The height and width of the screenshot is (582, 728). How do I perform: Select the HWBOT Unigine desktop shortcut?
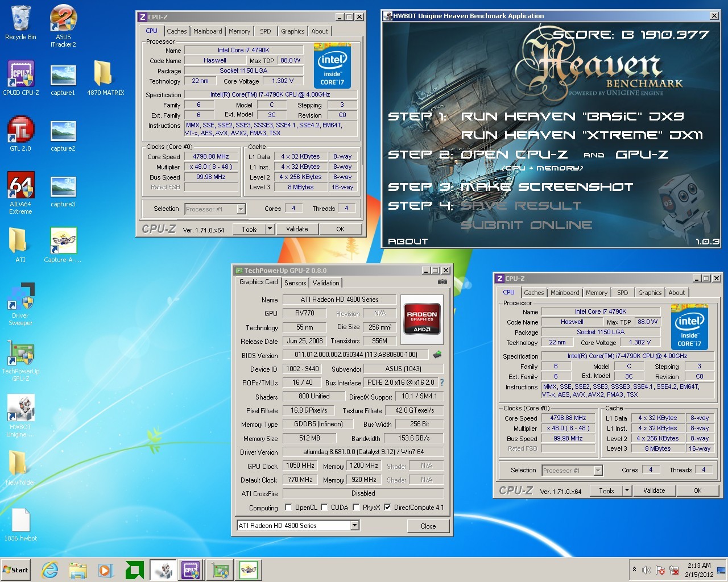coord(20,416)
